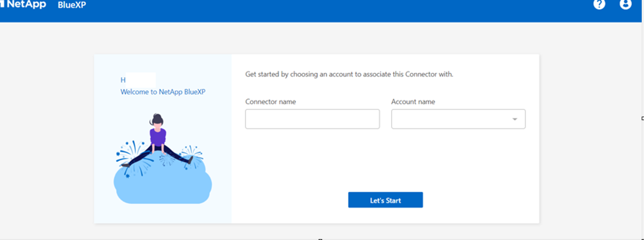Click the Connector name label

tap(270, 102)
